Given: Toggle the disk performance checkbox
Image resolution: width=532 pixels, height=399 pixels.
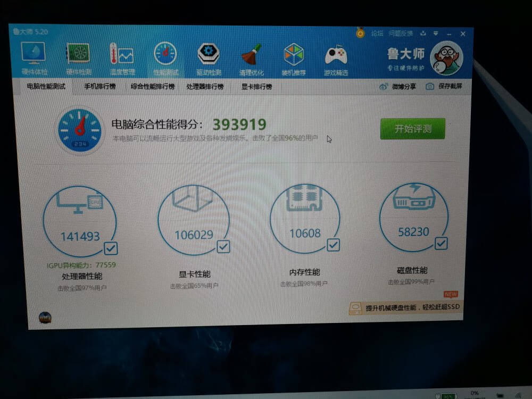Looking at the screenshot, I should click(x=441, y=243).
